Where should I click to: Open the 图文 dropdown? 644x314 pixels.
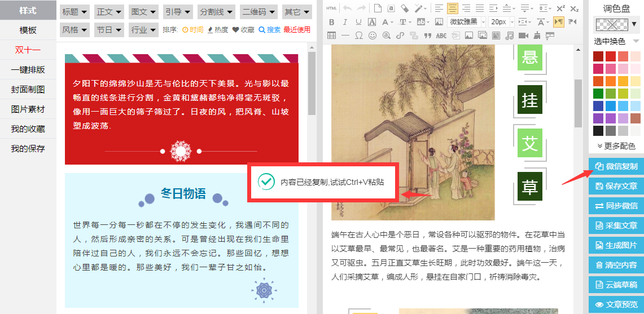(143, 12)
